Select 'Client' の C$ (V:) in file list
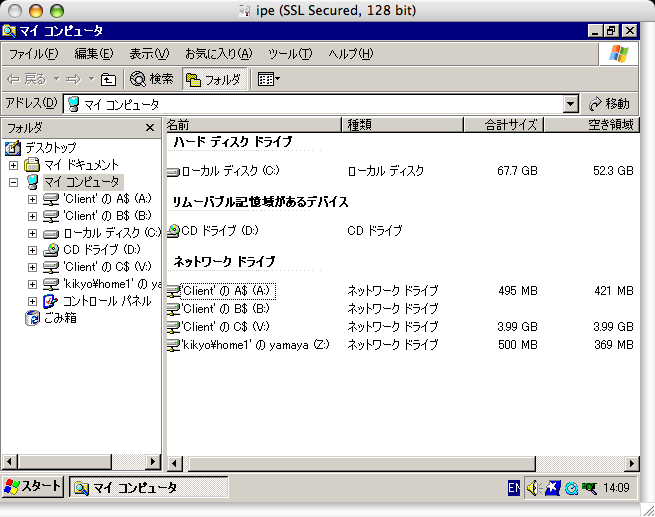This screenshot has width=655, height=517. pyautogui.click(x=226, y=327)
